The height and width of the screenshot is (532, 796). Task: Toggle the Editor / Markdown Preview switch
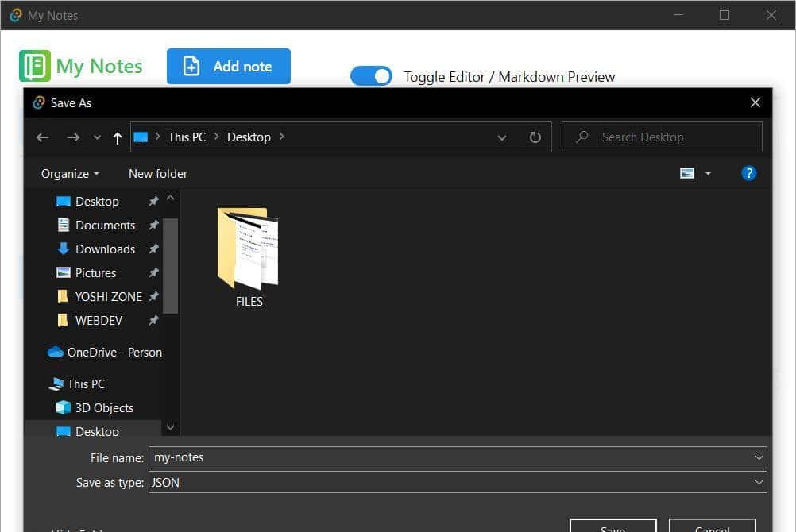pyautogui.click(x=371, y=76)
